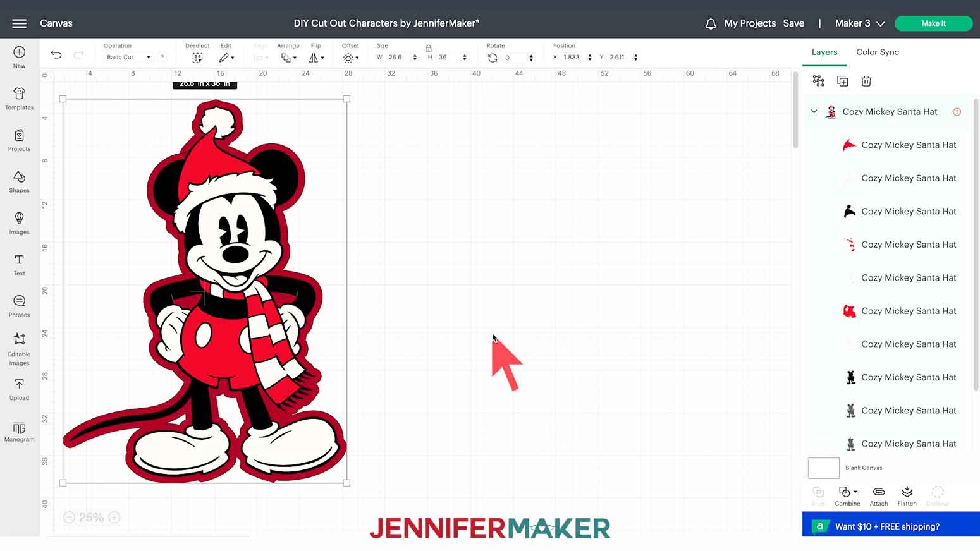The width and height of the screenshot is (980, 551).
Task: Open the notifications bell
Action: 711,23
